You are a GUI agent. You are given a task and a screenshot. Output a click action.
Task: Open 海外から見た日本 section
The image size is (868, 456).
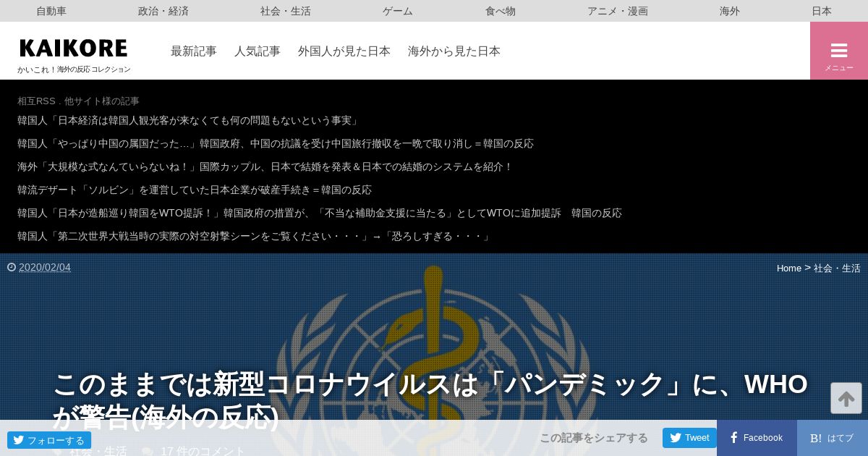click(x=454, y=51)
